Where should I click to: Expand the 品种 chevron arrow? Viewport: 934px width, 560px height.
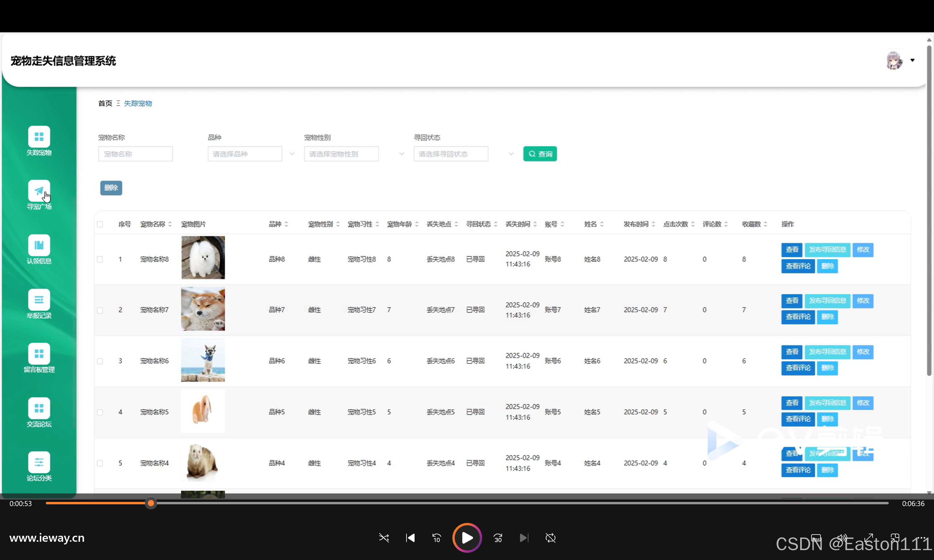coord(292,154)
